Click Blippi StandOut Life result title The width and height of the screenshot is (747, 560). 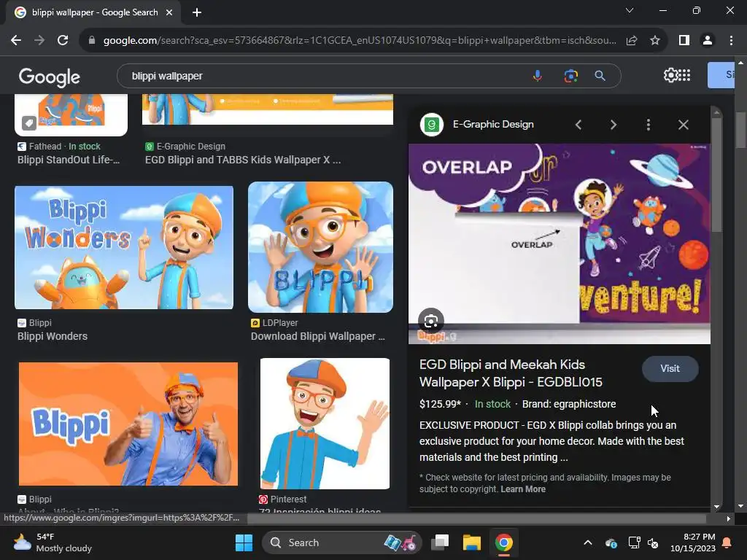[x=69, y=160]
